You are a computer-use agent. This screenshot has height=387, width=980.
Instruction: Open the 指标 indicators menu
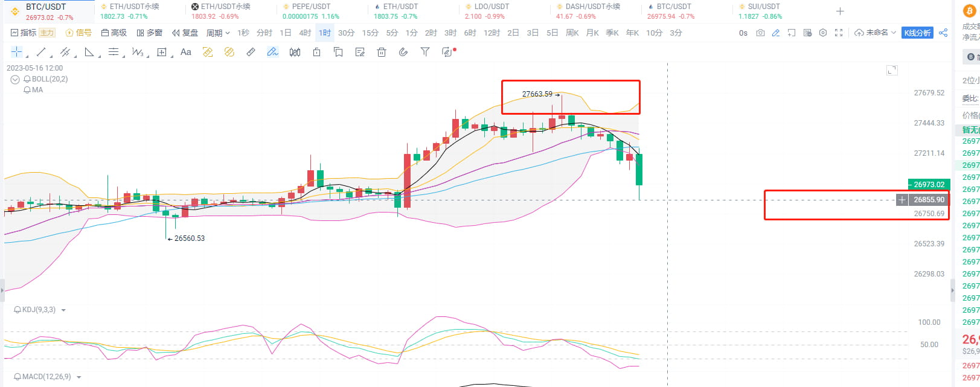(x=24, y=33)
